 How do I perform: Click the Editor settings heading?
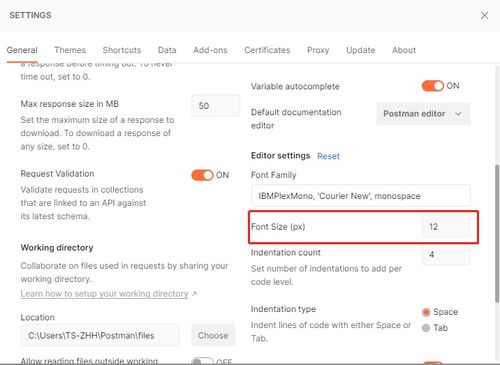pyautogui.click(x=280, y=156)
